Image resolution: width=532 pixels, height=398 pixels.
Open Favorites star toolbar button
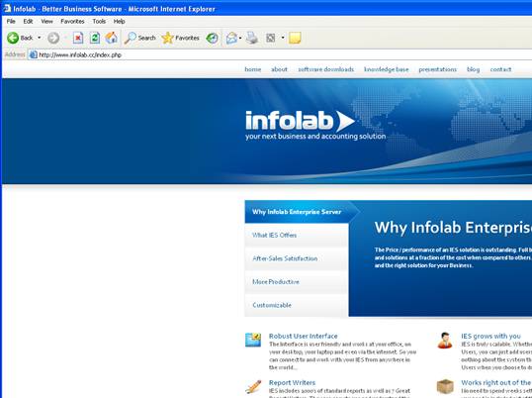click(x=181, y=38)
